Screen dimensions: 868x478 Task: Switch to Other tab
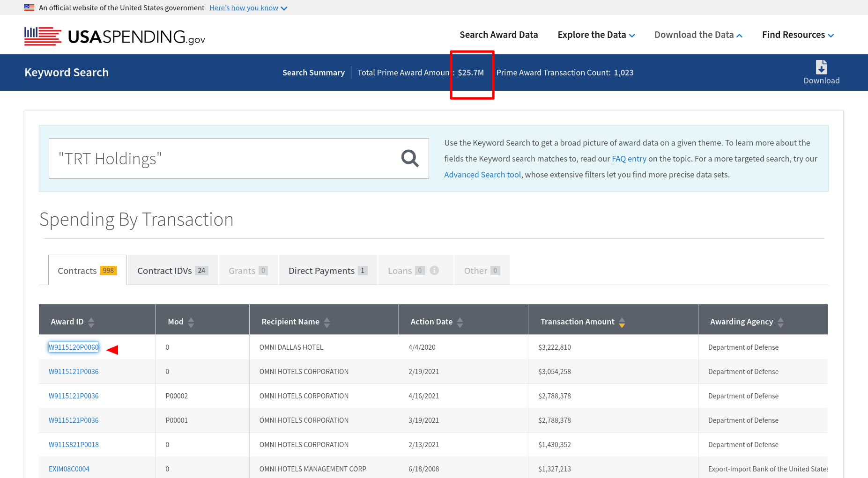(482, 270)
